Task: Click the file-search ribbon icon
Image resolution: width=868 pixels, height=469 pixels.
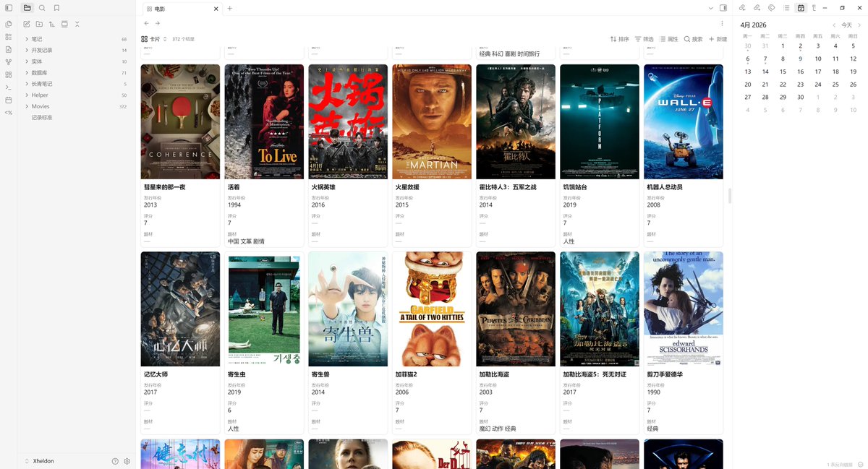Action: (9, 49)
